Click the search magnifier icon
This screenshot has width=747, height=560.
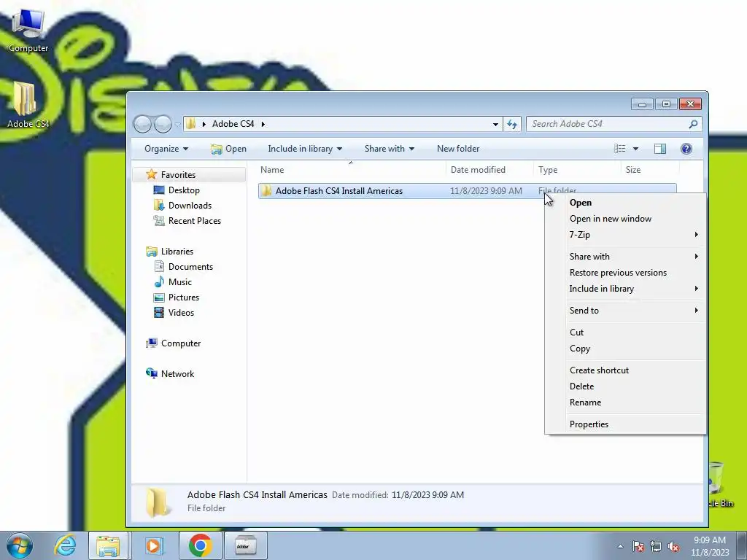(693, 124)
